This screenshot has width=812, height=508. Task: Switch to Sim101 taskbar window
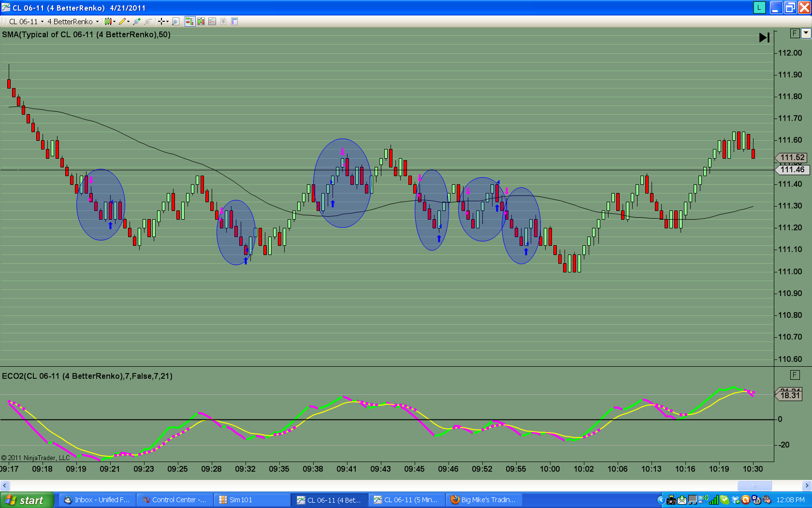251,500
